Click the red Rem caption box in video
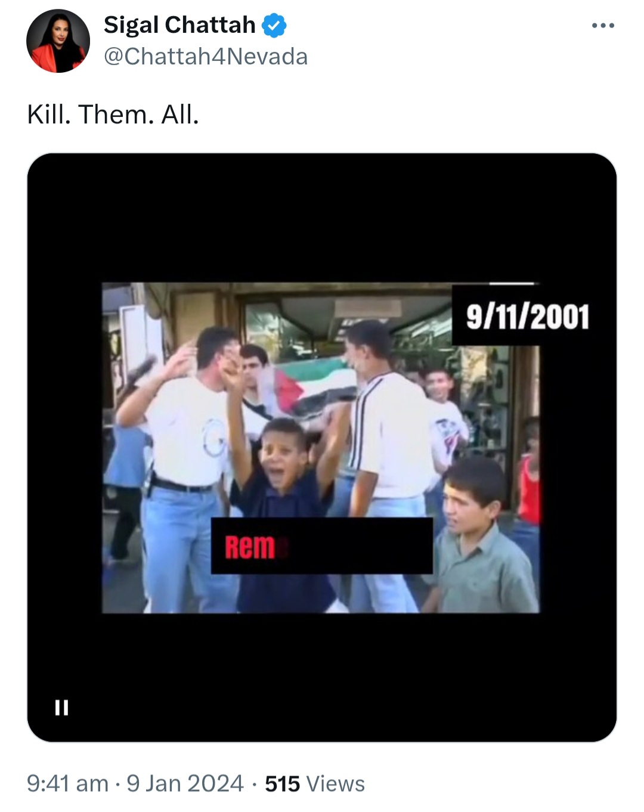This screenshot has width=644, height=812. (321, 546)
